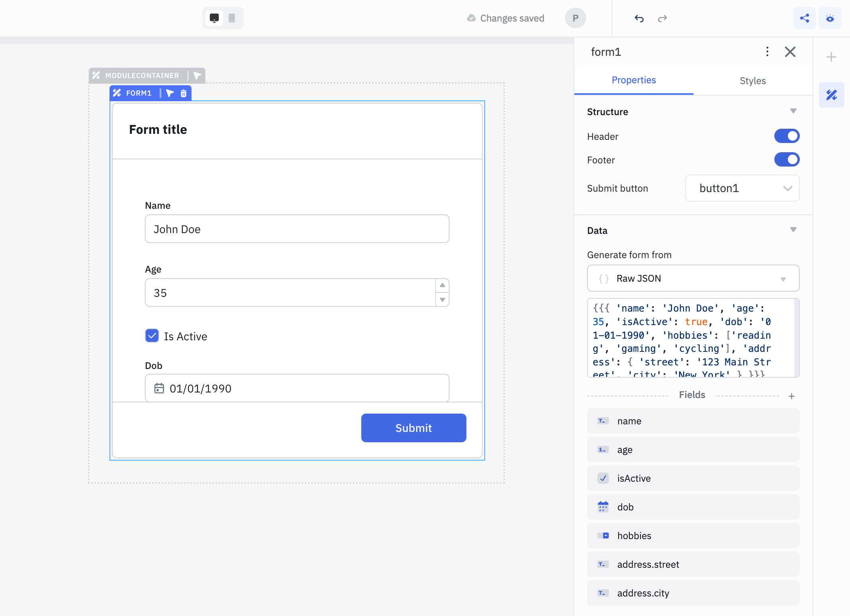Add a component via right sidebar plus icon
The height and width of the screenshot is (616, 850).
point(831,56)
